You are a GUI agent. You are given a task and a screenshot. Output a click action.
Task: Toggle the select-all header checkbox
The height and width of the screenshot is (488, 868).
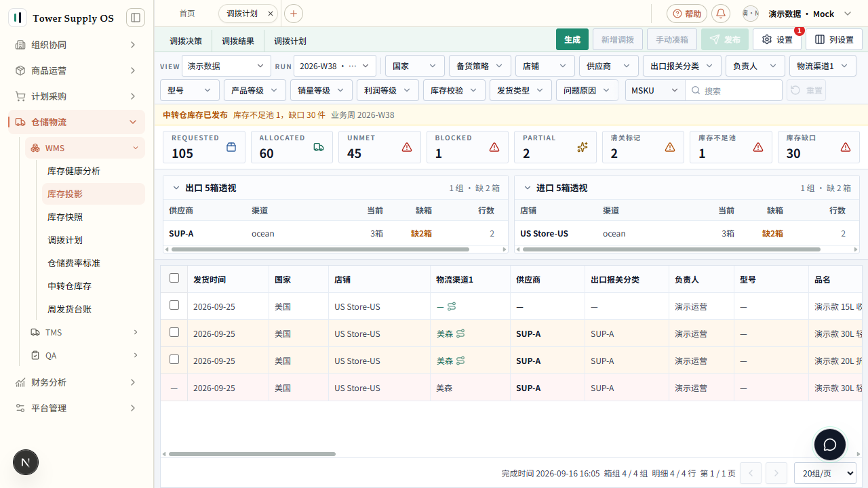point(174,278)
